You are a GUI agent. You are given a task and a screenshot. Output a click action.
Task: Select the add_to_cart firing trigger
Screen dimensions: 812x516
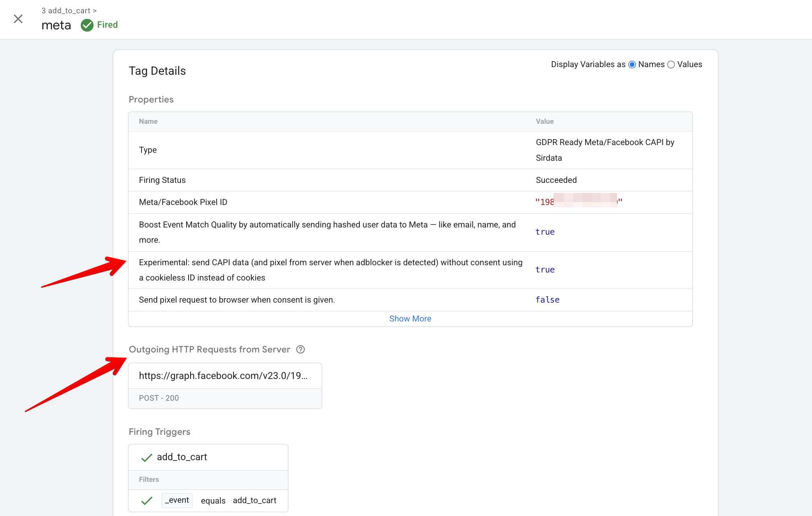(x=182, y=457)
